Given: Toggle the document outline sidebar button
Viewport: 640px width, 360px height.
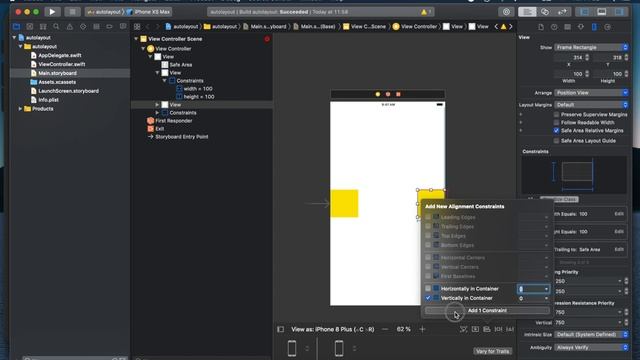Looking at the screenshot, I should pos(280,329).
